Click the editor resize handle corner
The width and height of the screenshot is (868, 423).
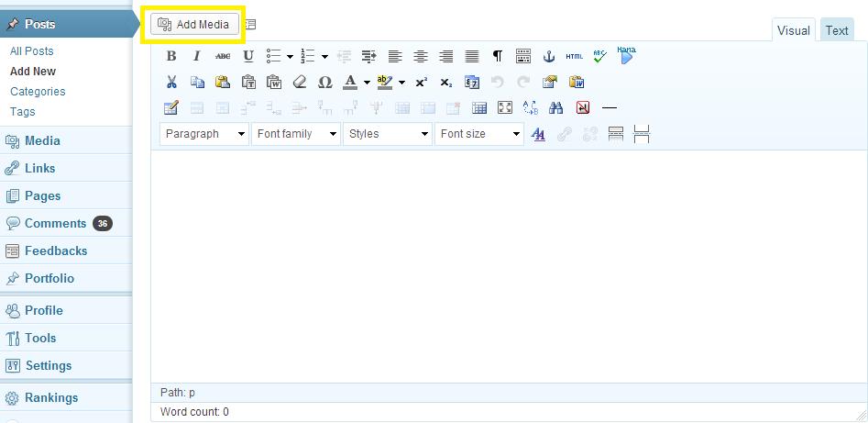tap(862, 416)
